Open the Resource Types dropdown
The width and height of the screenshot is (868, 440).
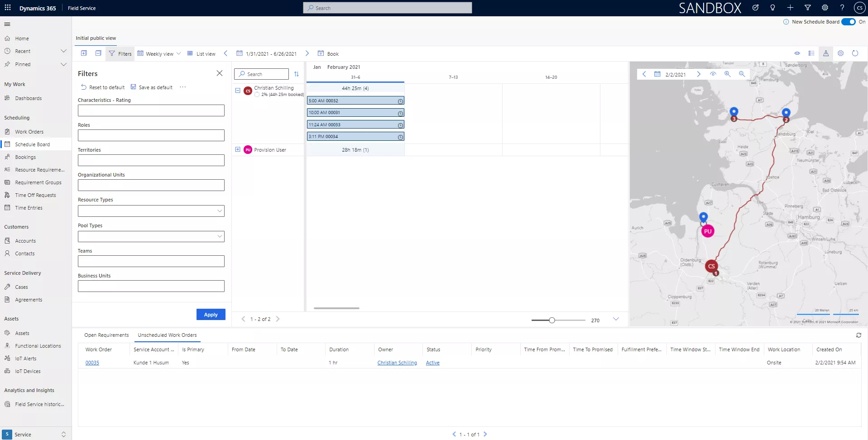(151, 211)
